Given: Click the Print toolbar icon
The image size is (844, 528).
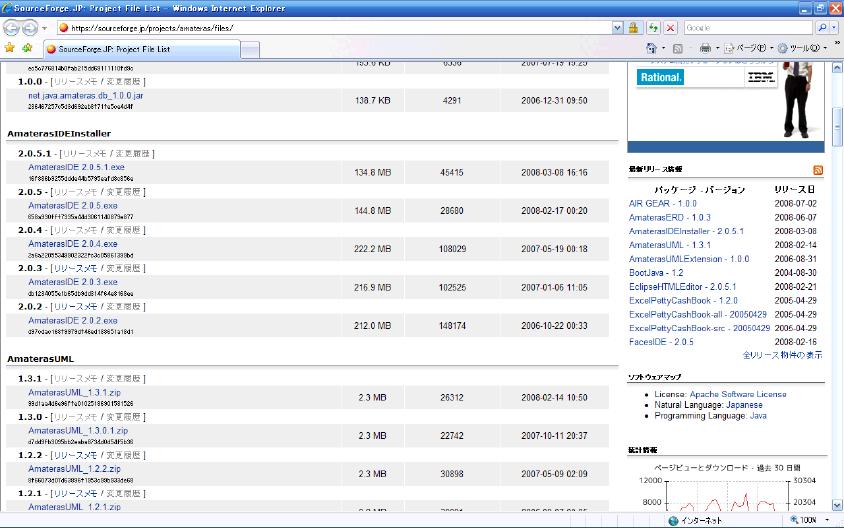Looking at the screenshot, I should point(705,48).
